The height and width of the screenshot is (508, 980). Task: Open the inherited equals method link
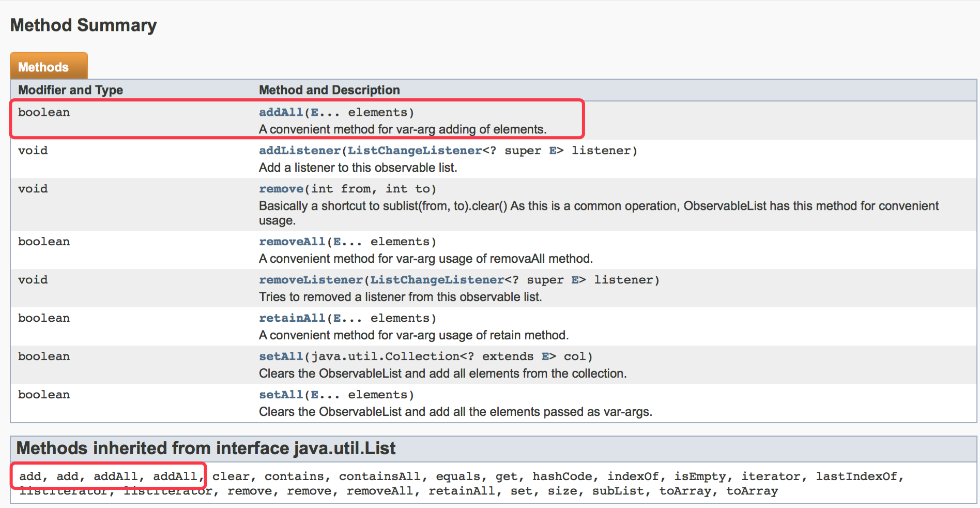pyautogui.click(x=457, y=476)
